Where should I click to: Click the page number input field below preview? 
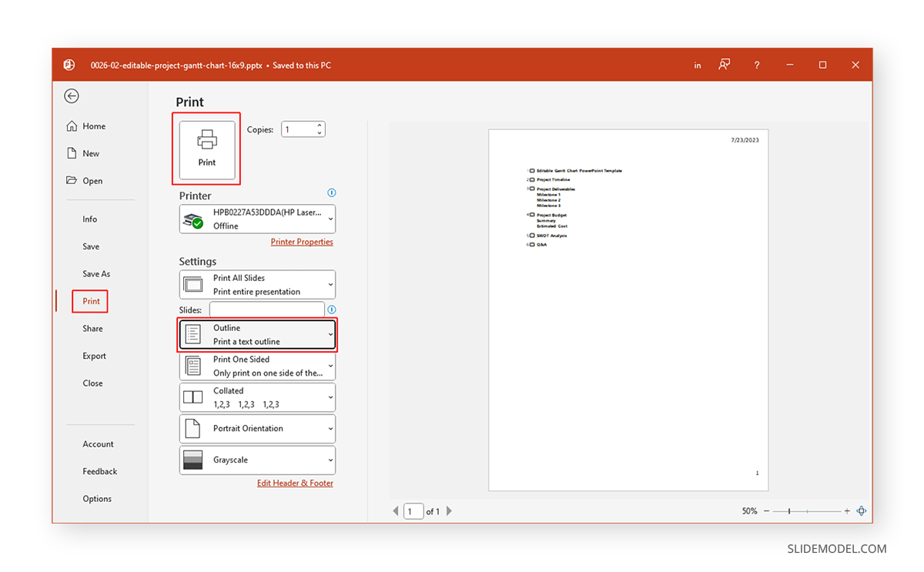pyautogui.click(x=413, y=510)
